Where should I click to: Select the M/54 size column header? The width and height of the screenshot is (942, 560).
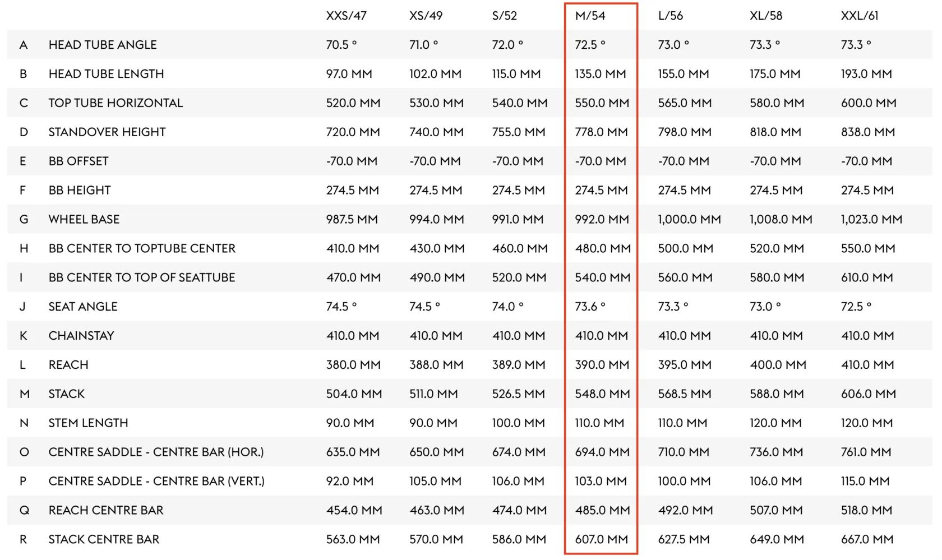[x=590, y=16]
